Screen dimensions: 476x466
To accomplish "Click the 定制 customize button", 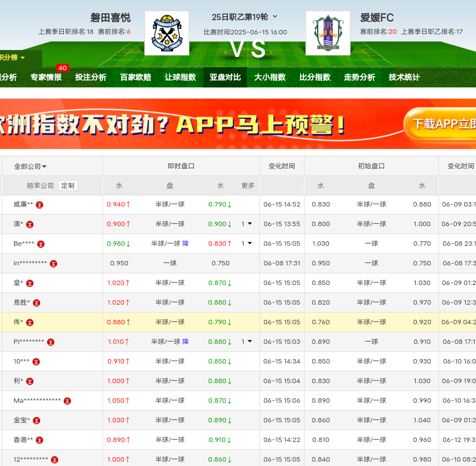I will tap(68, 185).
